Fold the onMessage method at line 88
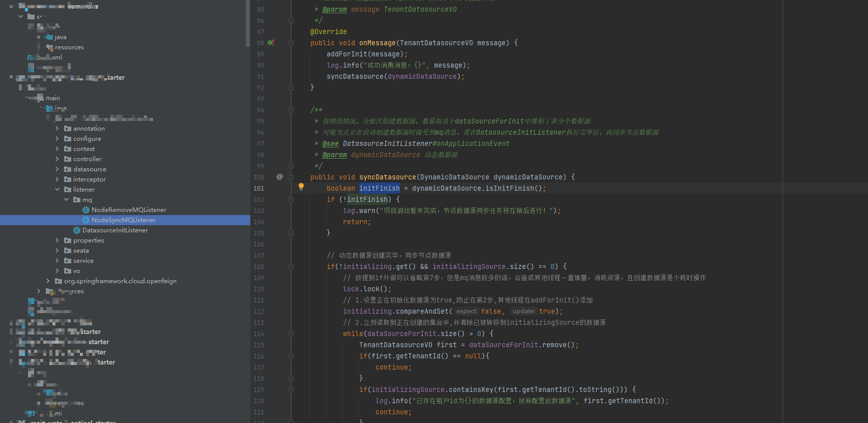 291,43
